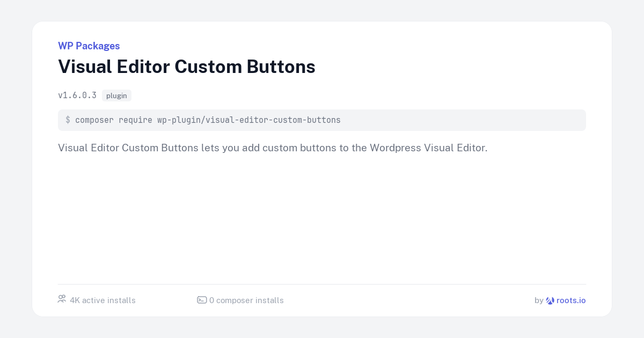Click the composer require command box
The width and height of the screenshot is (644, 338).
point(322,120)
